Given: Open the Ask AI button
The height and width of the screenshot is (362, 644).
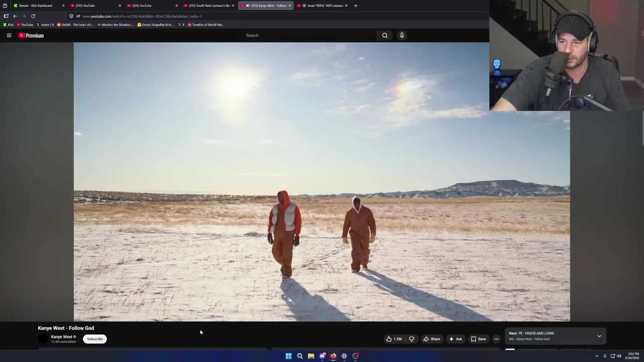Looking at the screenshot, I should click(x=455, y=339).
